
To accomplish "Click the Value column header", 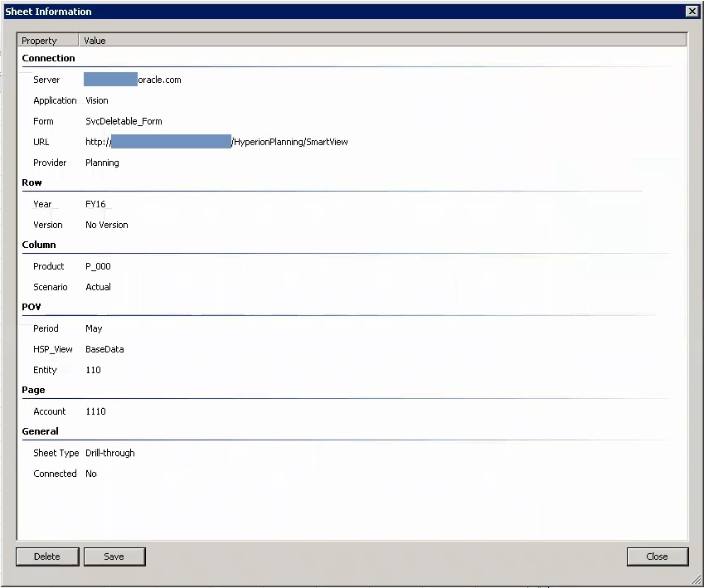I will (x=95, y=40).
